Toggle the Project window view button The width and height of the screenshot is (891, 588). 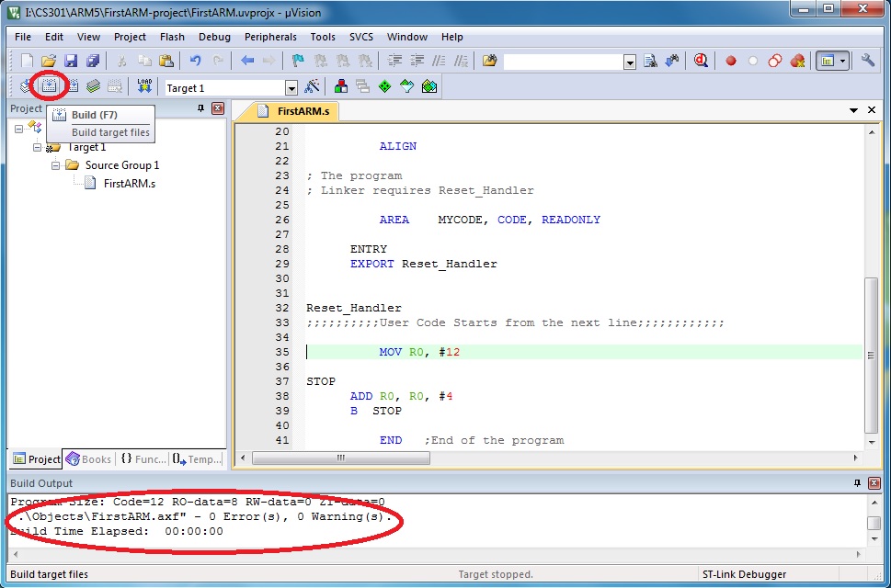(x=828, y=61)
